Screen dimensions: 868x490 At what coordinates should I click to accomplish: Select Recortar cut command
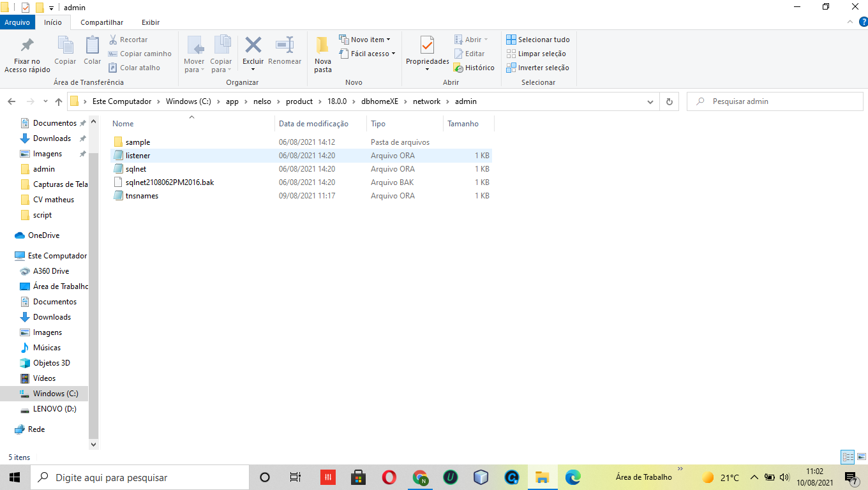click(x=128, y=40)
